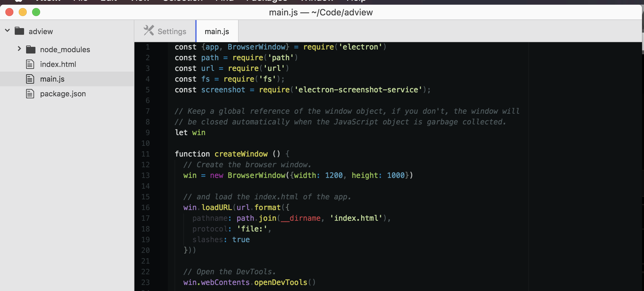Click the node_modules folder icon
Screen dimensions: 644x291
31,50
